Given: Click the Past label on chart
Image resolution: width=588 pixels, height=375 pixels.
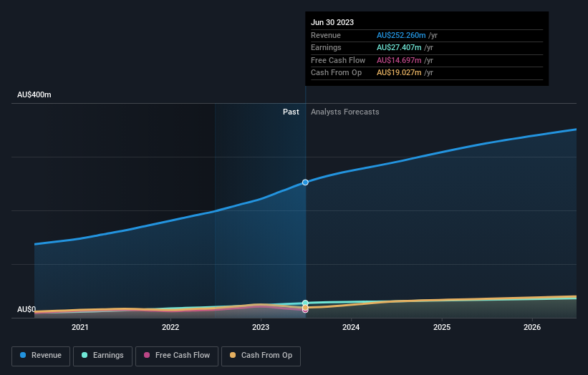Looking at the screenshot, I should [291, 112].
